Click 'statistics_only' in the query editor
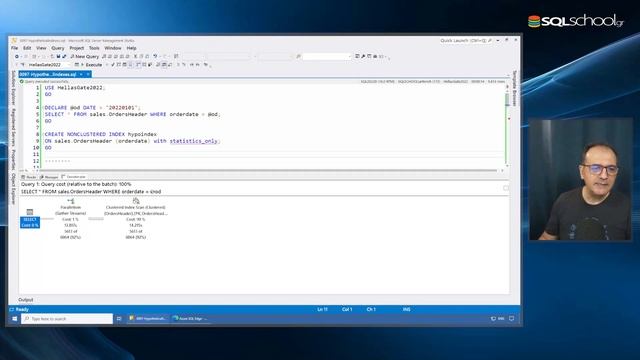 (193, 141)
